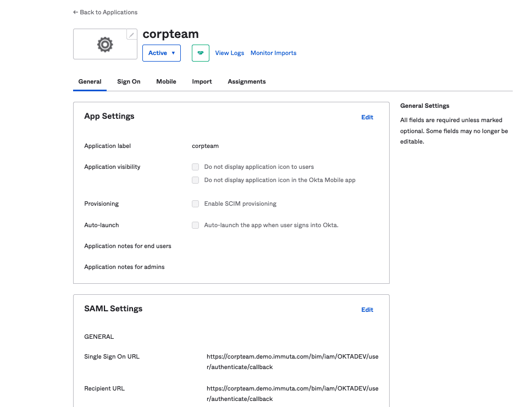Click the Recipient URL value

click(x=292, y=393)
